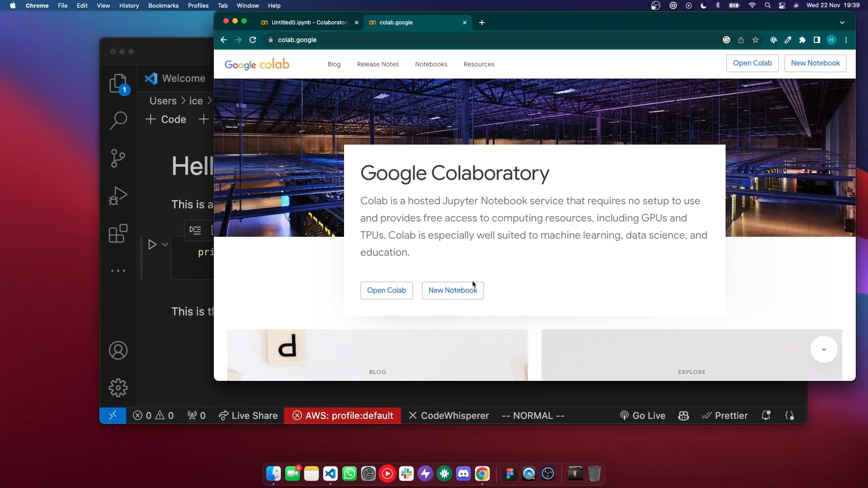The image size is (868, 488).
Task: Expand the page scroll-down chevron
Action: 824,349
